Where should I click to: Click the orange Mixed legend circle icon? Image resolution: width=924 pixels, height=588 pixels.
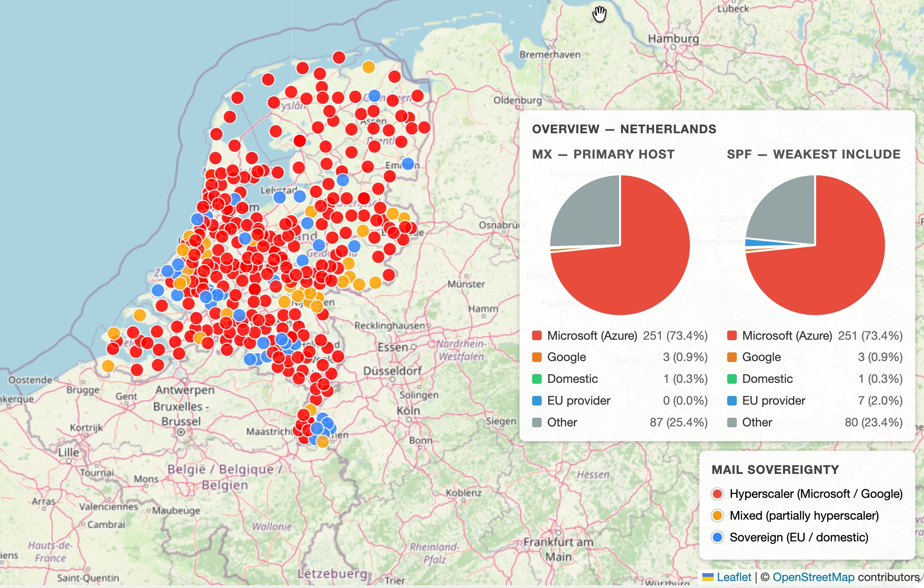click(x=717, y=516)
